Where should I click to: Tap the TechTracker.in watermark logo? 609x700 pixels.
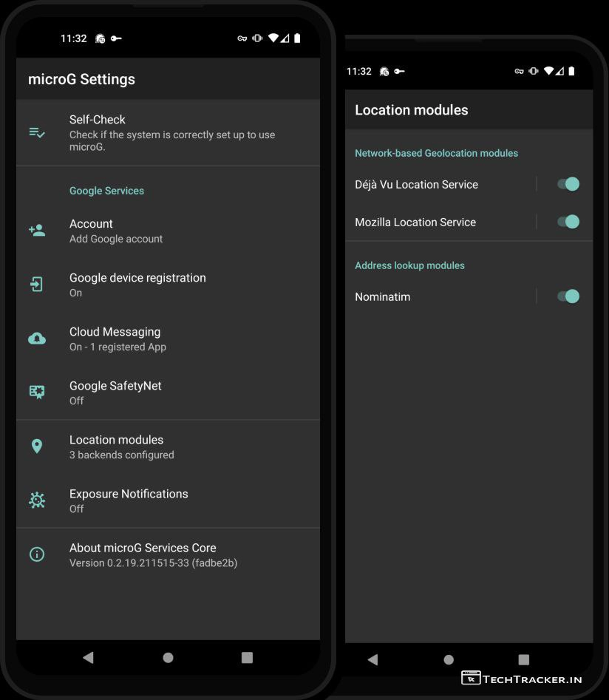point(522,679)
